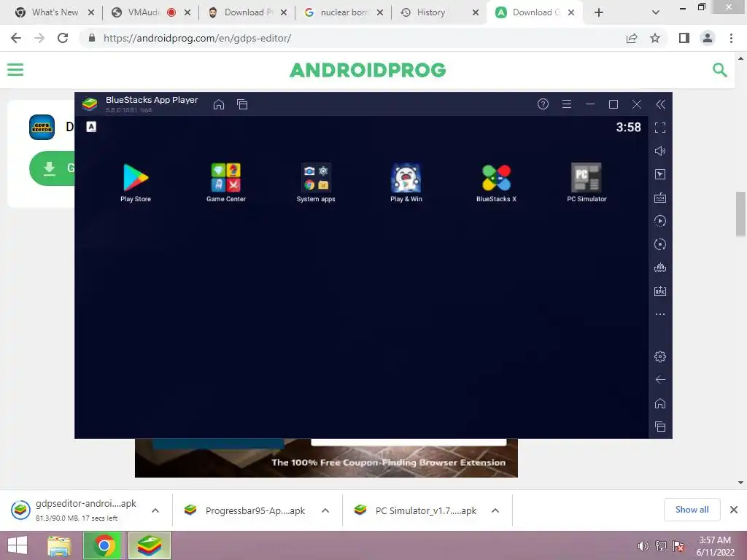The image size is (747, 560).
Task: Click BlueStacks sidebar back arrow
Action: coord(659,379)
